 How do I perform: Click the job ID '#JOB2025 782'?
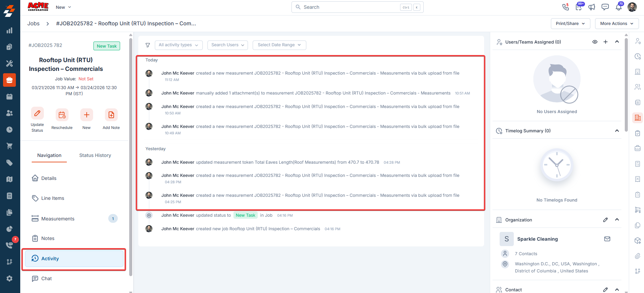[x=45, y=45]
